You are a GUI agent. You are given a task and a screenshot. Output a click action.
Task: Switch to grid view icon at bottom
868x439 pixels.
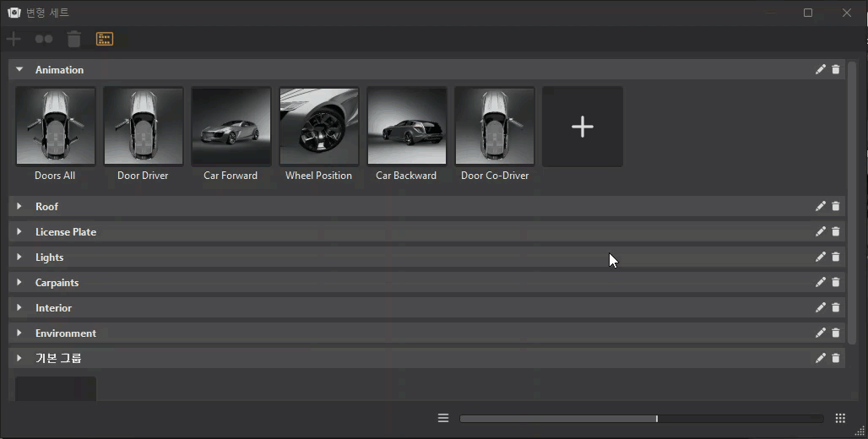pos(840,418)
